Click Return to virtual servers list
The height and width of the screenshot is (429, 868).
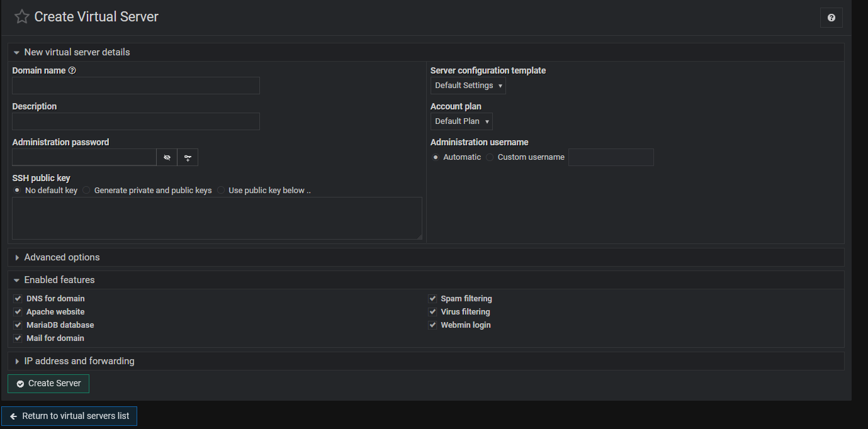(x=69, y=416)
